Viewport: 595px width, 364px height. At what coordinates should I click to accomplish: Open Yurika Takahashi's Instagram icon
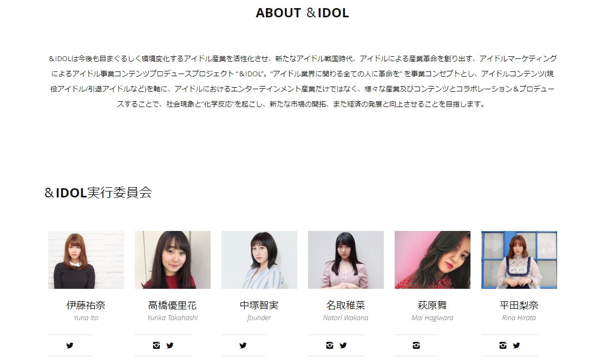(x=156, y=346)
